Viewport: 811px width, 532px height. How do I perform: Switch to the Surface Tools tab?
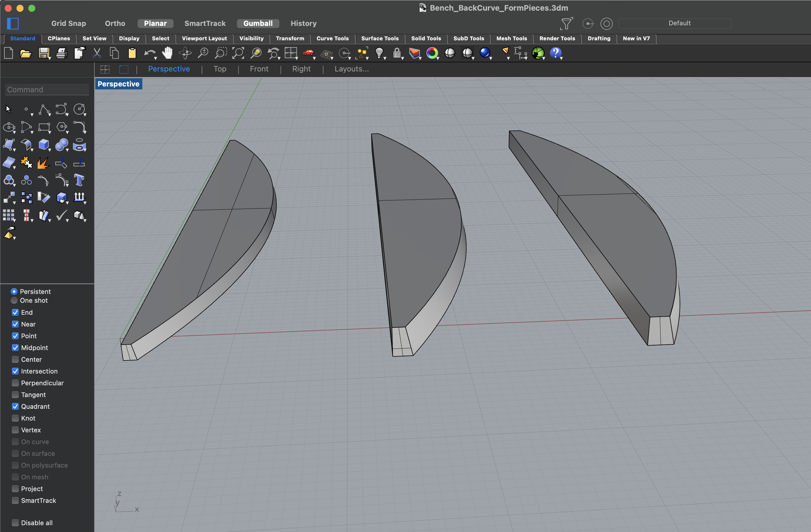pos(380,39)
